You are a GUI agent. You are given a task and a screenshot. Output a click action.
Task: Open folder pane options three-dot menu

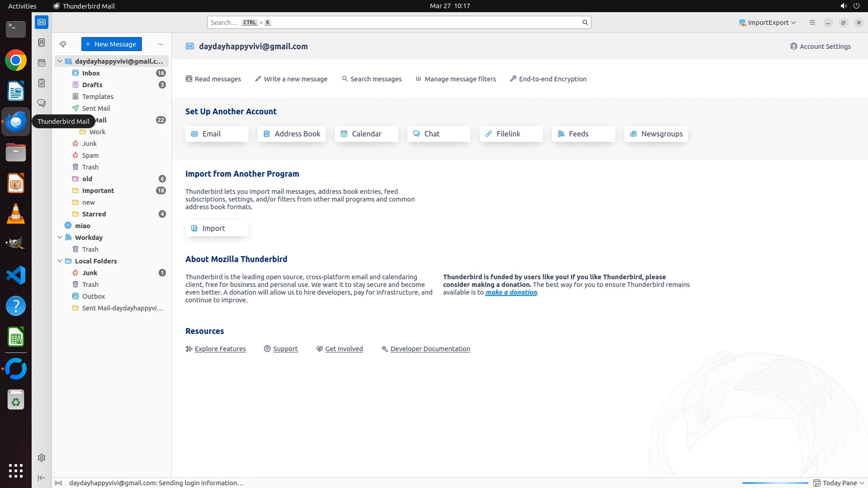click(160, 44)
